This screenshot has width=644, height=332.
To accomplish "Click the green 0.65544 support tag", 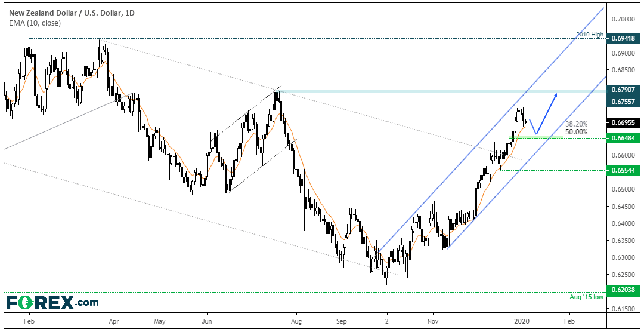I will click(623, 170).
